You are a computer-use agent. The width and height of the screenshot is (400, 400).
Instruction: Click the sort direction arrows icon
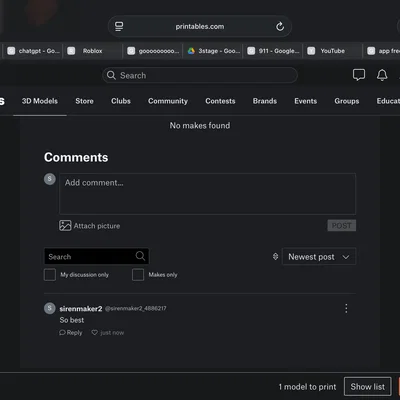(275, 256)
